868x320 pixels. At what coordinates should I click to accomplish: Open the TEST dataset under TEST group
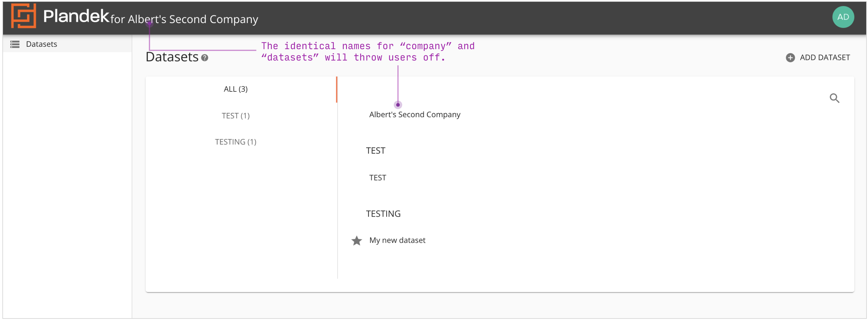[x=377, y=178]
